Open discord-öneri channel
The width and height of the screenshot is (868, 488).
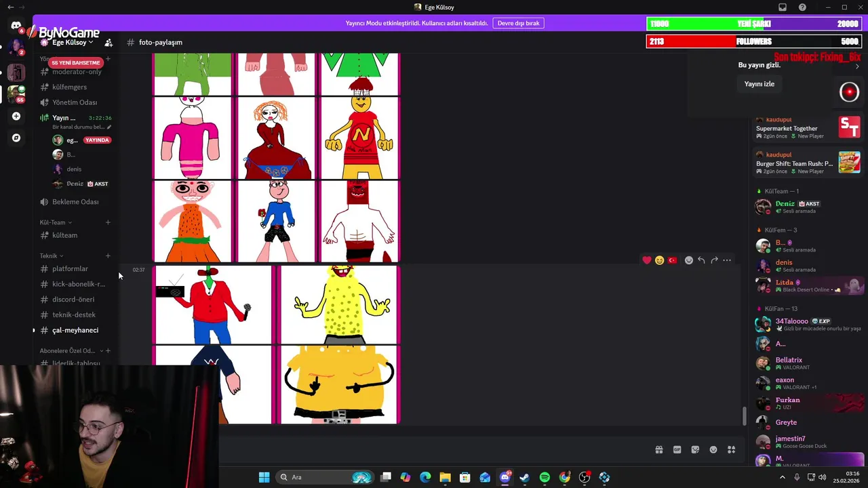click(75, 299)
